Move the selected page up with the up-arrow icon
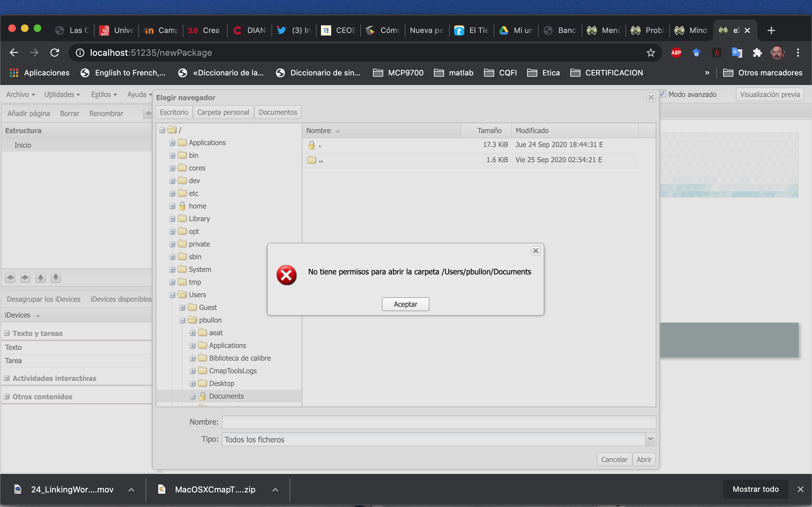The width and height of the screenshot is (812, 507). tap(41, 278)
